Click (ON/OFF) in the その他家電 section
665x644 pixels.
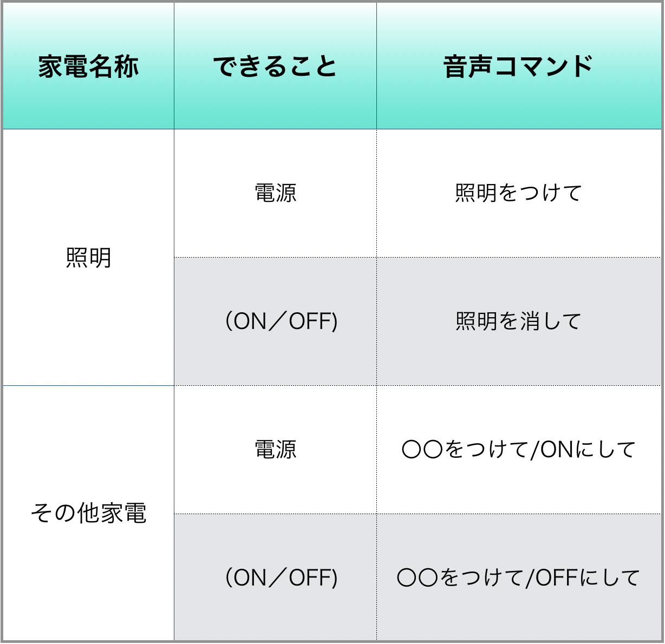(281, 577)
